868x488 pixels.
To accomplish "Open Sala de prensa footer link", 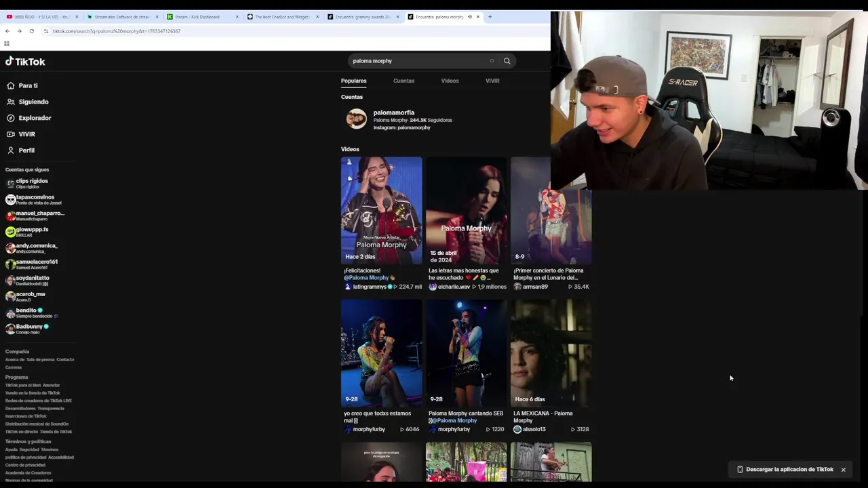I will [x=40, y=360].
